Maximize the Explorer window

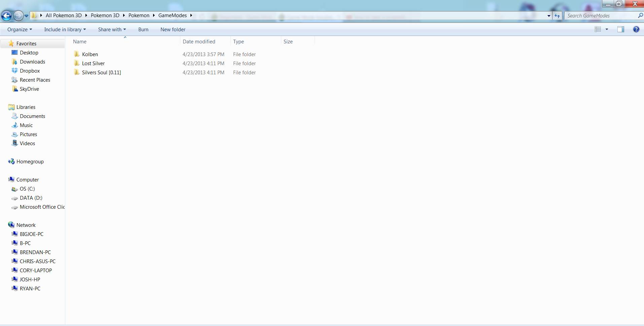tap(619, 4)
